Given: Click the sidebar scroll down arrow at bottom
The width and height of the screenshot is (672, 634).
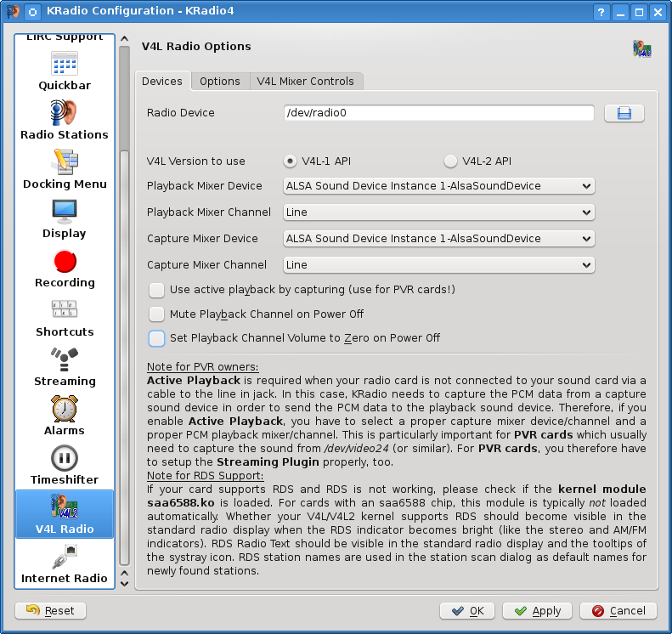Looking at the screenshot, I should click(124, 584).
